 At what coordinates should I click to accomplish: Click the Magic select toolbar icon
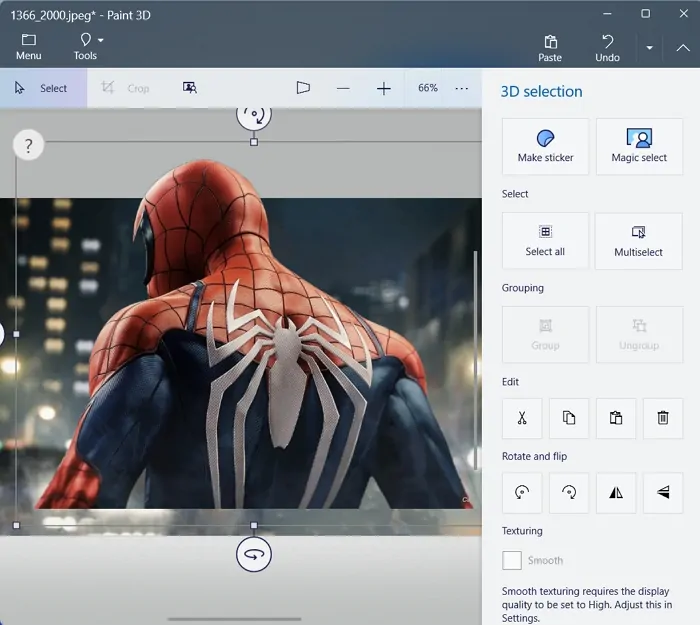coord(190,88)
